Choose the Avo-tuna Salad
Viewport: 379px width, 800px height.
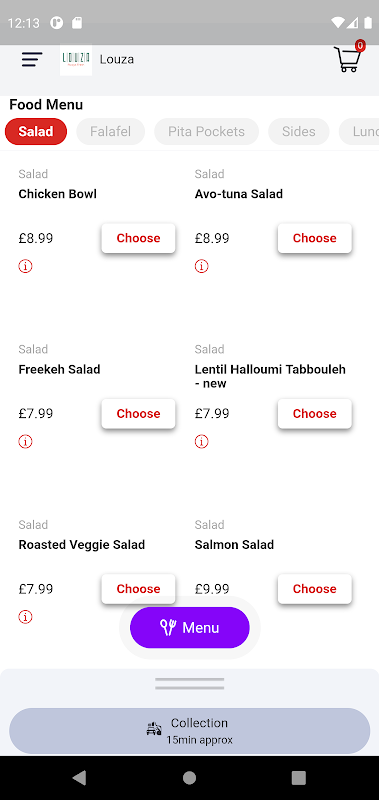point(315,238)
